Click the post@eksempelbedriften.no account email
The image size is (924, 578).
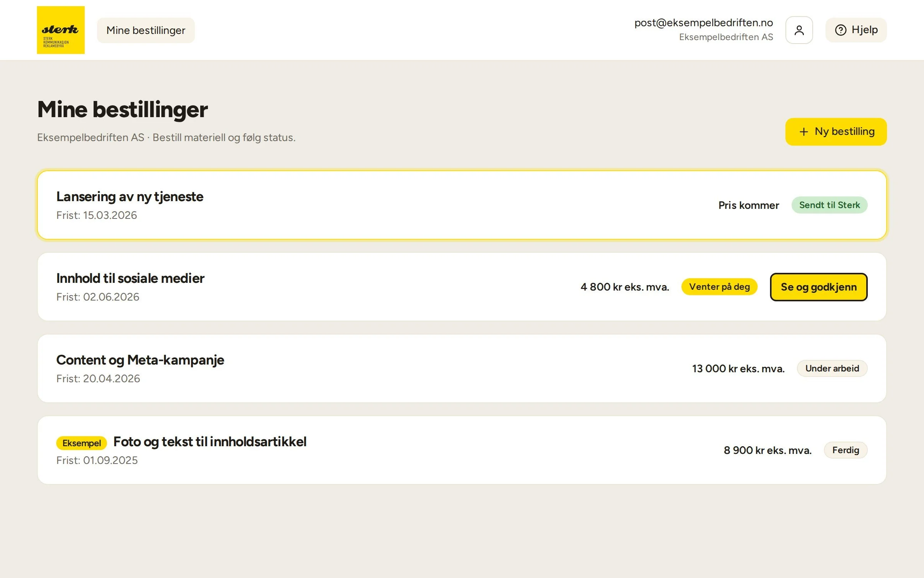703,23
